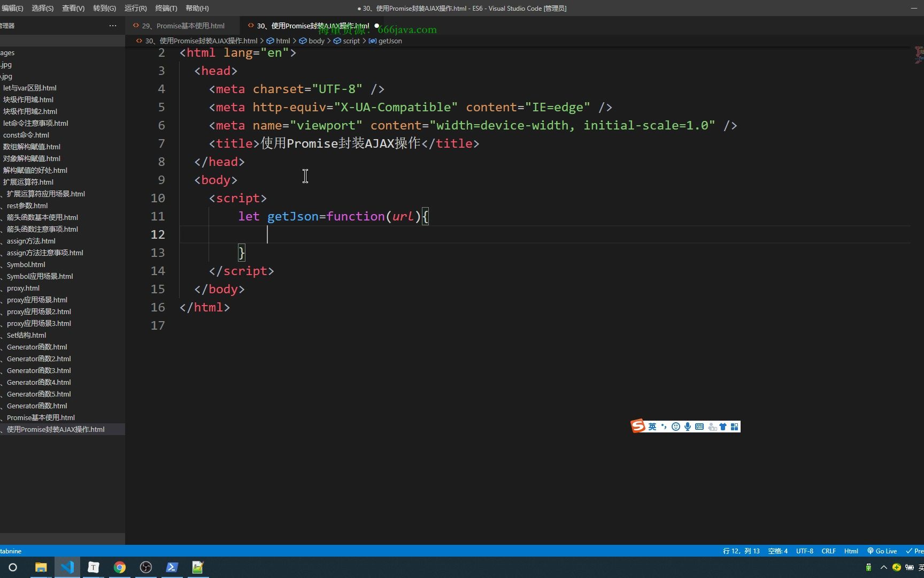Open explorer panel more actions ellipsis
Screen dimensions: 924x578
point(112,26)
